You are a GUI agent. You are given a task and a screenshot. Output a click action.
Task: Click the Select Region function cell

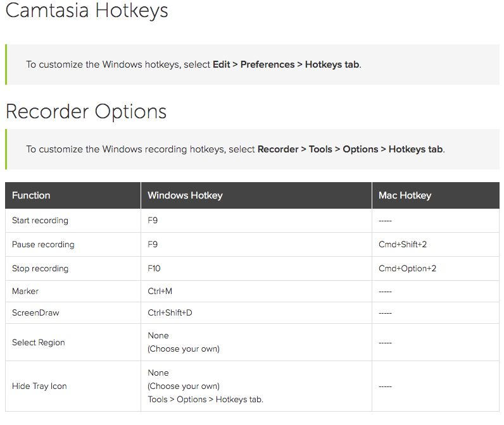point(39,343)
